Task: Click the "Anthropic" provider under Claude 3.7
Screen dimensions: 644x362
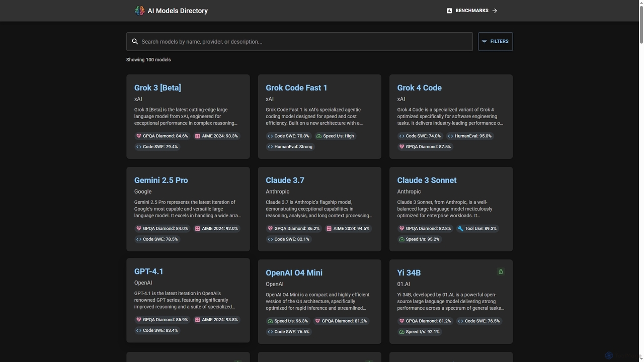Action: tap(278, 192)
